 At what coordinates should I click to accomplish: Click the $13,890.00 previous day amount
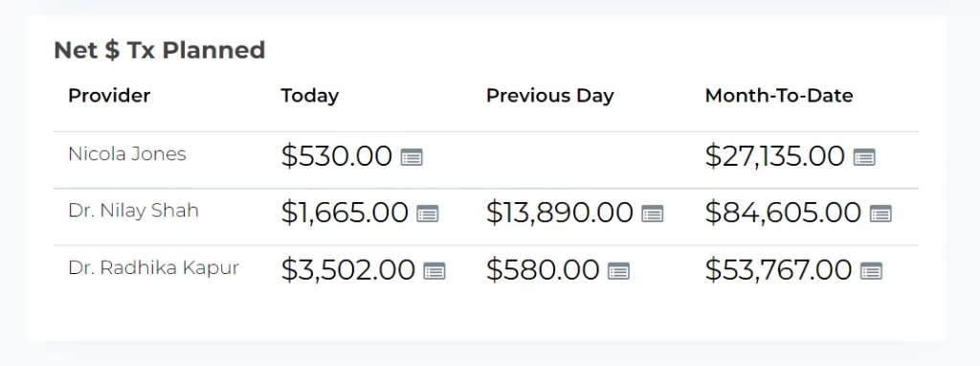tap(560, 213)
